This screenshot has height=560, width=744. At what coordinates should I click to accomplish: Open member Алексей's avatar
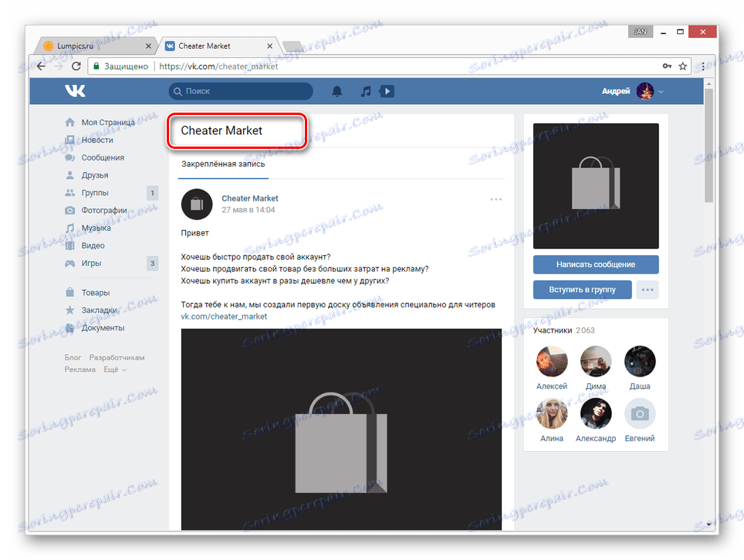(552, 361)
